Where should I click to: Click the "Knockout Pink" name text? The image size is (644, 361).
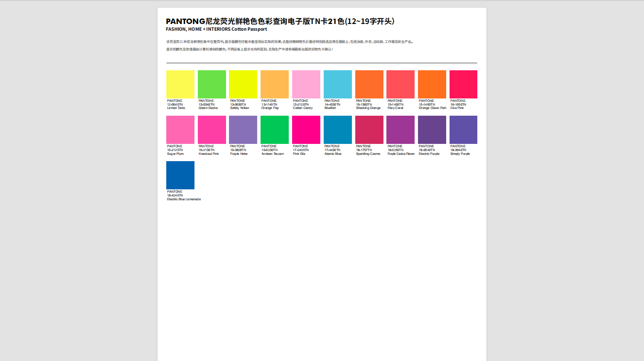(x=208, y=154)
